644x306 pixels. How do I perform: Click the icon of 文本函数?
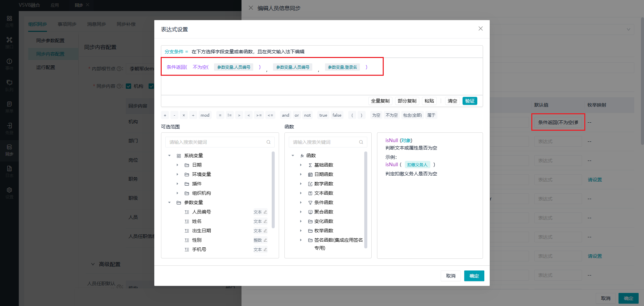310,193
